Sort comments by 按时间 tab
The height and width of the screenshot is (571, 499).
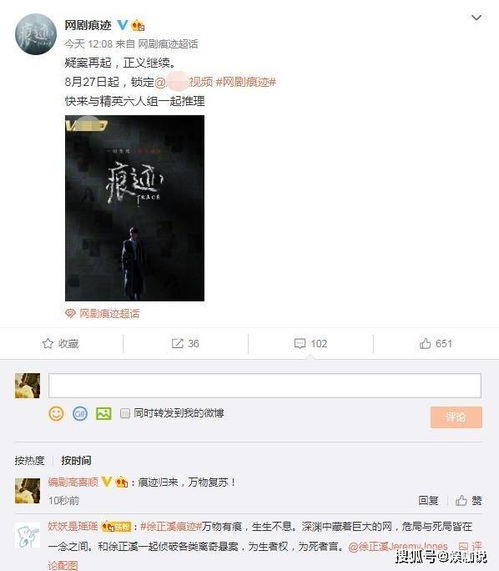(x=76, y=461)
